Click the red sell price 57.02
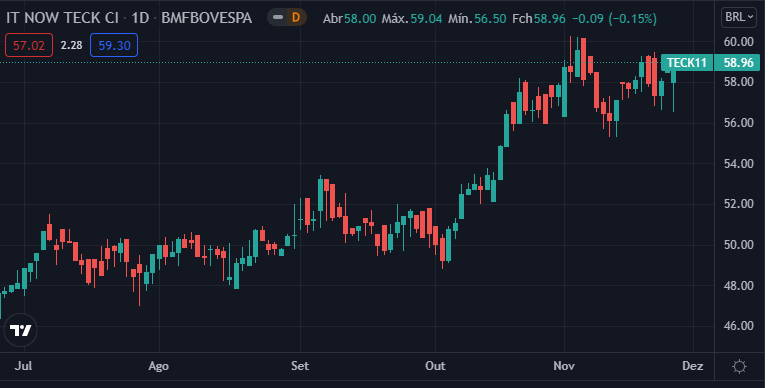Image resolution: width=769 pixels, height=388 pixels. [x=29, y=46]
